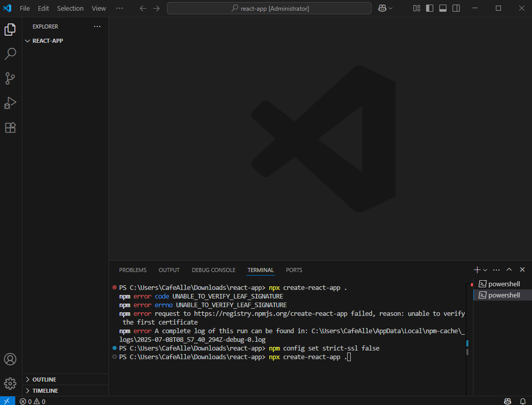Select the second powershell terminal
The image size is (532, 405).
[x=502, y=295]
